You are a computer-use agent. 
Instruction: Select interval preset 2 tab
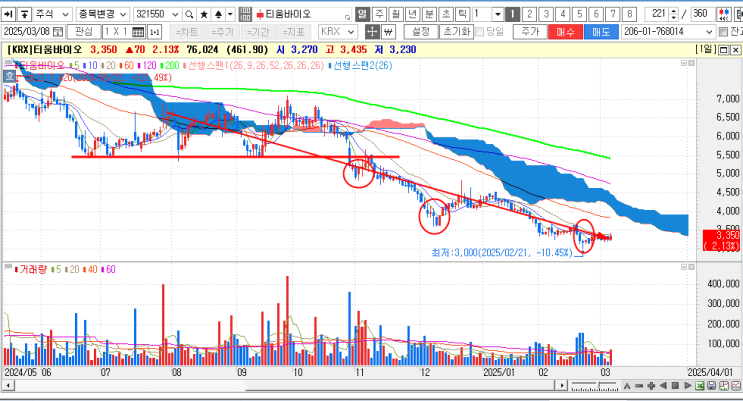(529, 14)
